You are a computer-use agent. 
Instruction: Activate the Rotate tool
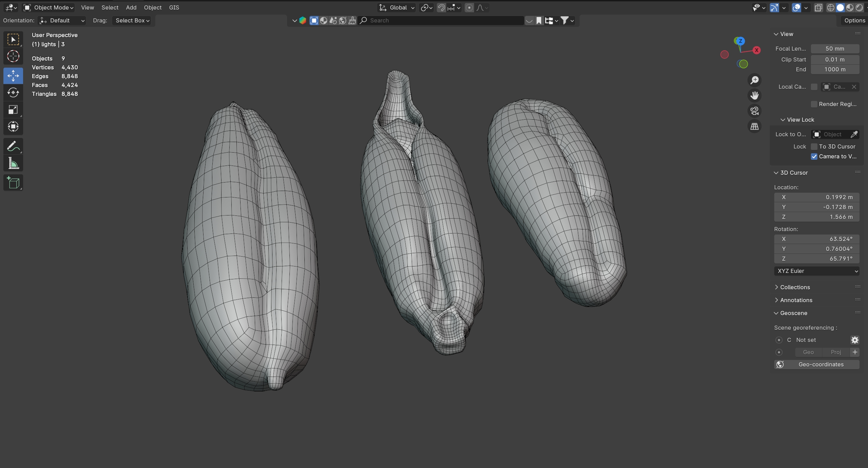[13, 92]
